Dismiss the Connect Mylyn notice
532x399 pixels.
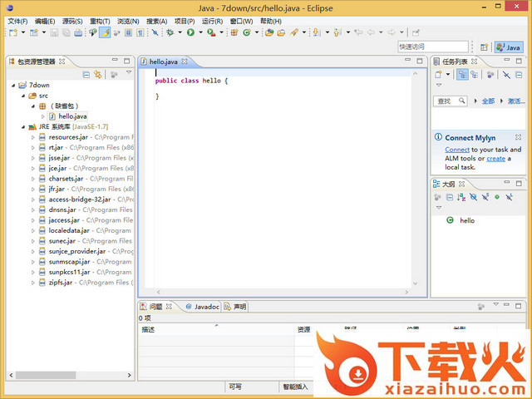coord(518,137)
